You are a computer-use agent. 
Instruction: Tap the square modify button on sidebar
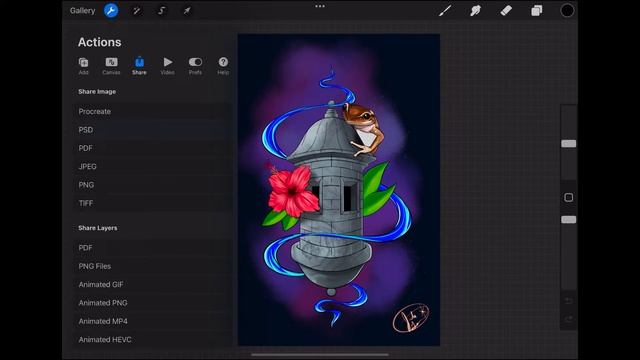(569, 198)
